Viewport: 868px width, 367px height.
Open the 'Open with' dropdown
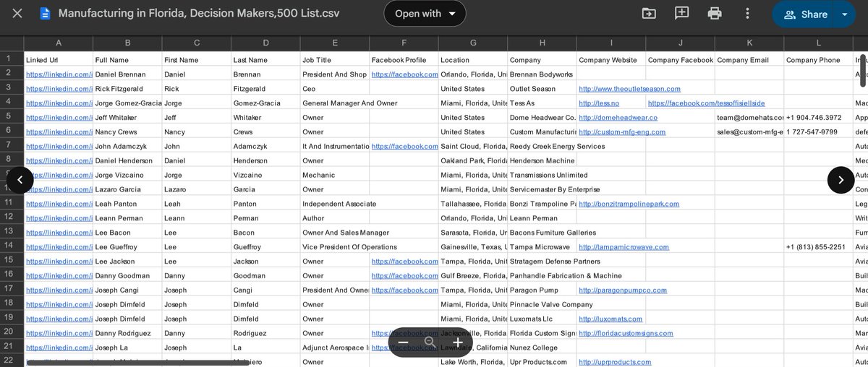pos(425,14)
